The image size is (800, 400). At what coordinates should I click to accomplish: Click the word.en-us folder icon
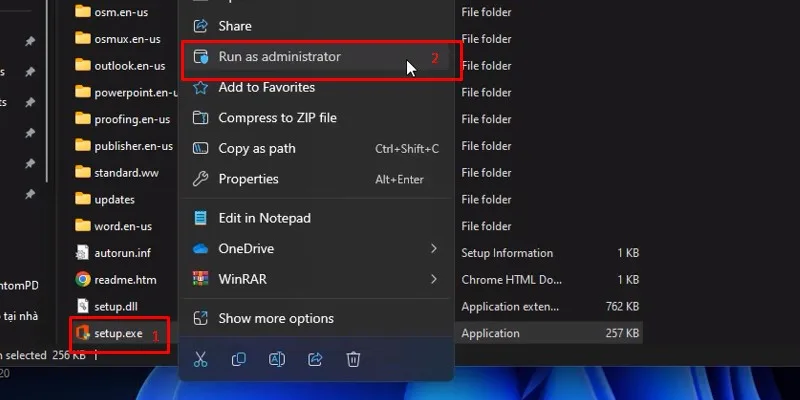point(83,226)
